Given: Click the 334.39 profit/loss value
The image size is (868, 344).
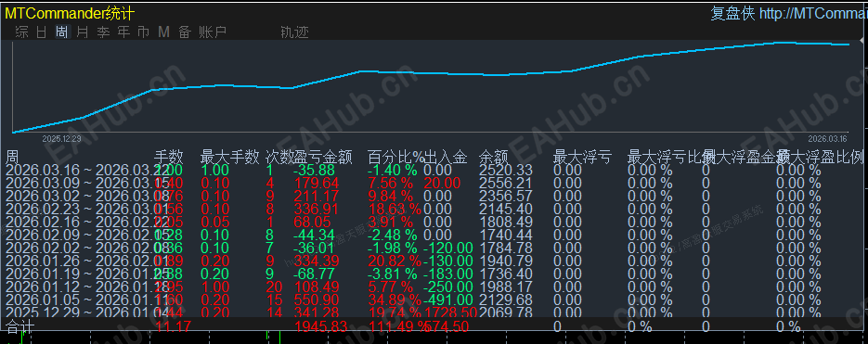Looking at the screenshot, I should coord(316,261).
